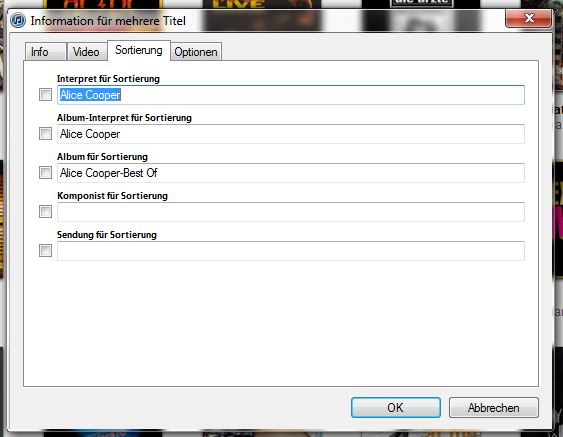This screenshot has width=563, height=437.
Task: Click the Album-Interpret field containing Alice Cooper
Action: point(291,134)
